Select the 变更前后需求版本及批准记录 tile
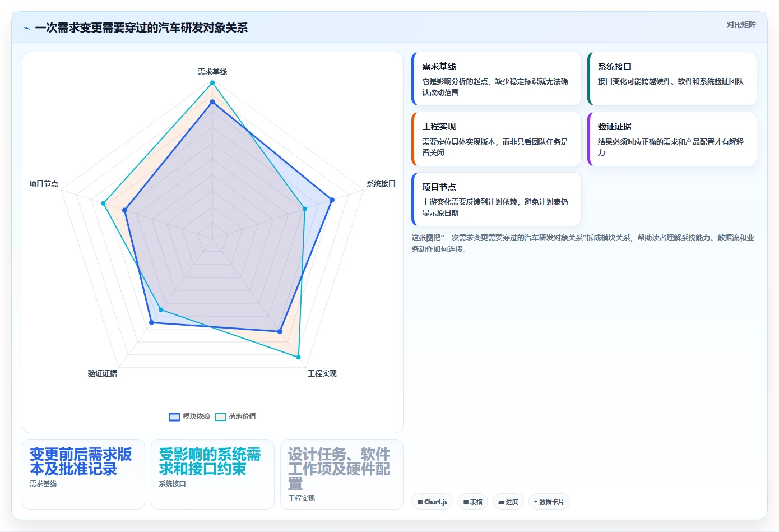 pos(84,474)
